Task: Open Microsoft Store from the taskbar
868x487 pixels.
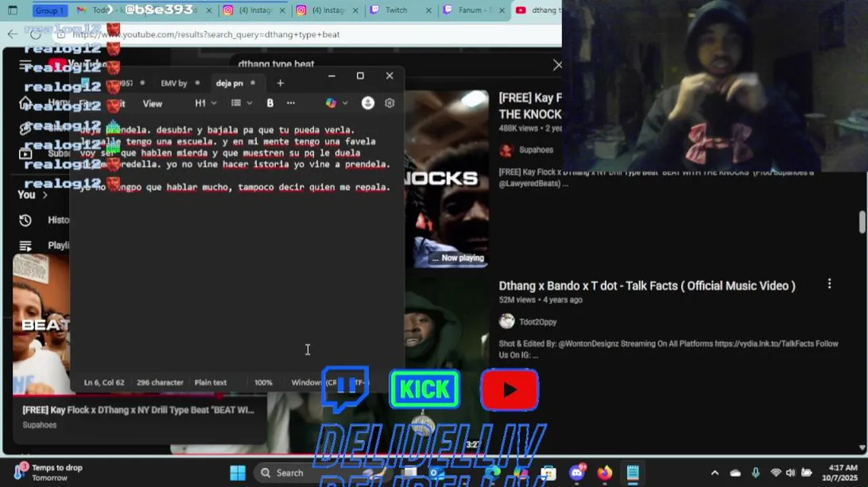Action: [548, 473]
